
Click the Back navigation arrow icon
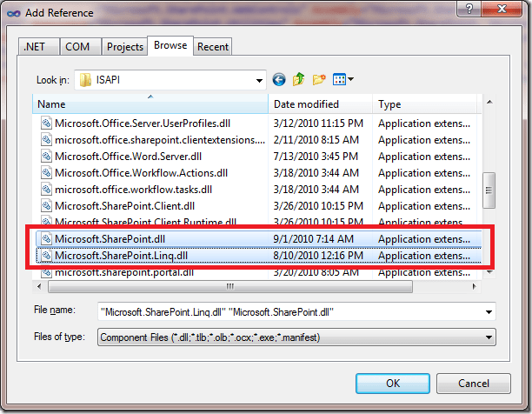click(x=279, y=80)
